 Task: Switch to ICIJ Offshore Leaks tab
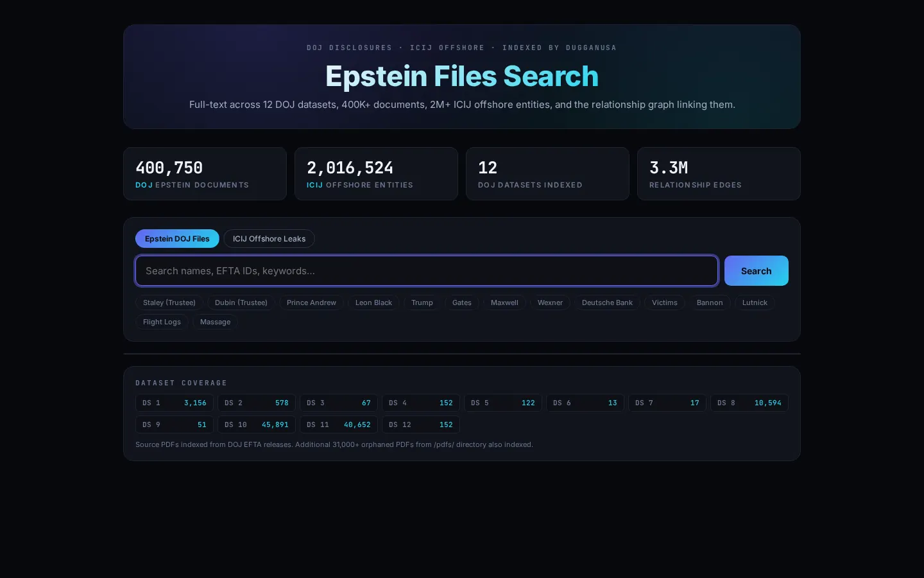click(x=269, y=238)
